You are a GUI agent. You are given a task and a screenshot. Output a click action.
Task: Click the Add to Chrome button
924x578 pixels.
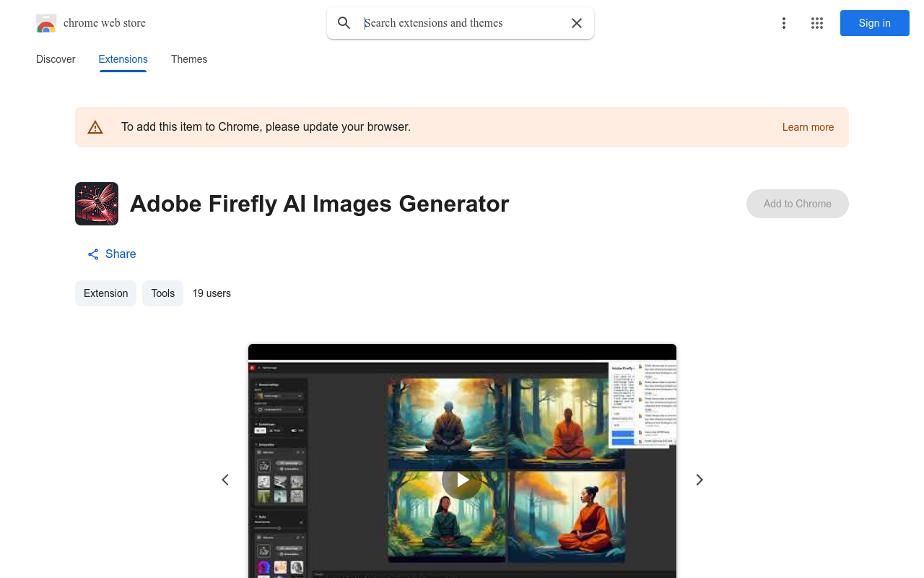tap(798, 204)
